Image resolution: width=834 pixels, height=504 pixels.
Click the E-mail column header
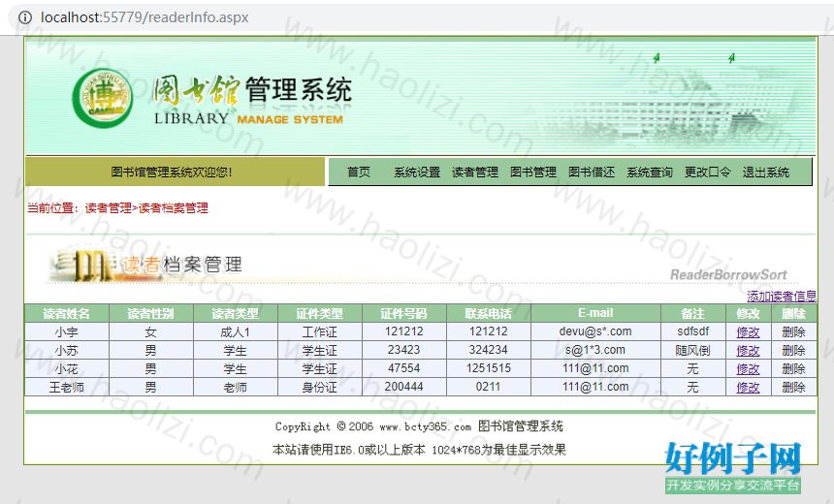pyautogui.click(x=595, y=314)
